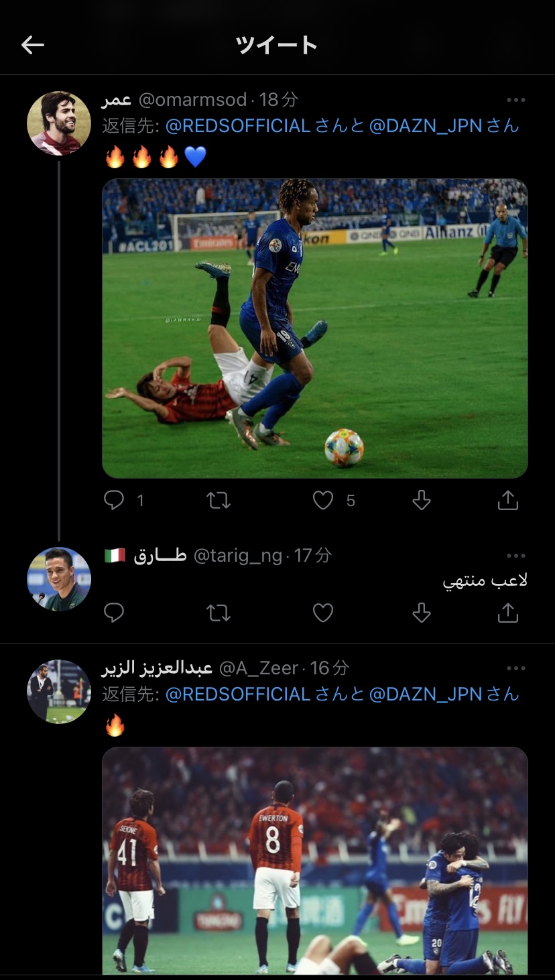
Task: Open more options for the @tarig_ng tweet
Action: tap(515, 556)
